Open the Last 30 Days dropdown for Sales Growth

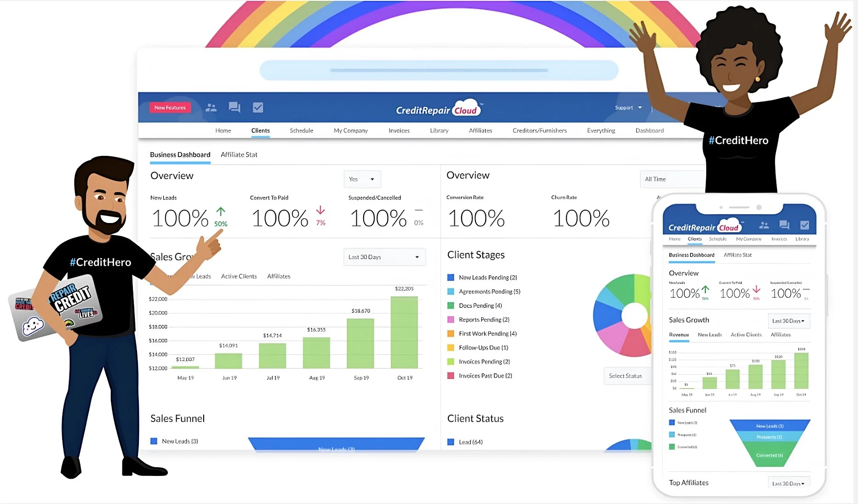[384, 257]
